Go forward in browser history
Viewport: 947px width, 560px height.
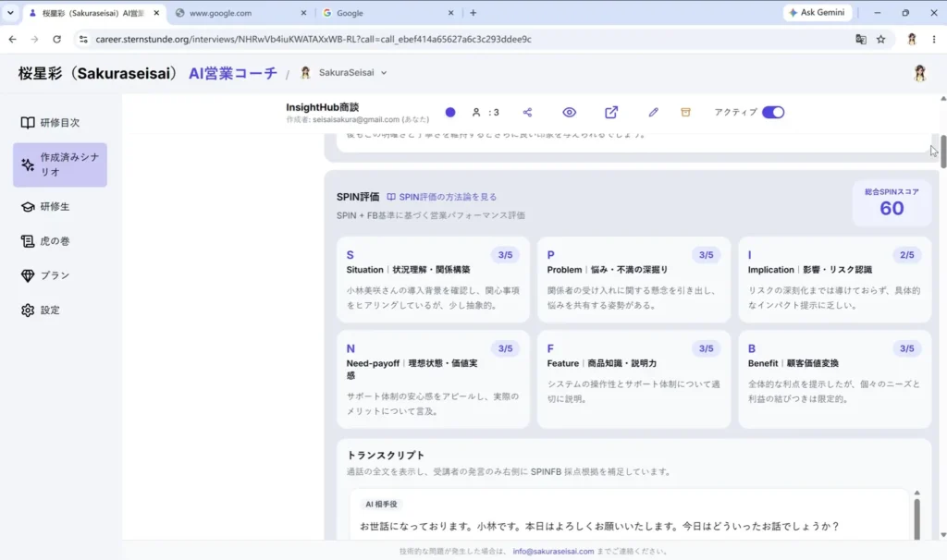click(x=34, y=39)
